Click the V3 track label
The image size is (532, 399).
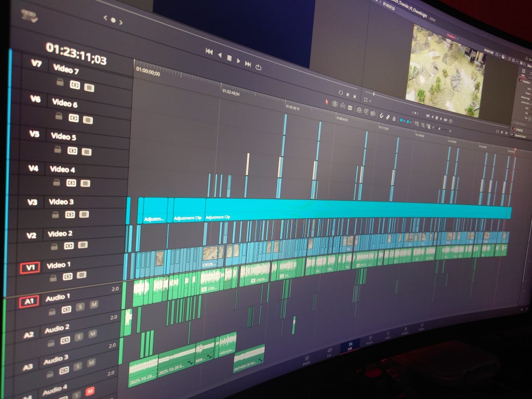click(x=32, y=202)
